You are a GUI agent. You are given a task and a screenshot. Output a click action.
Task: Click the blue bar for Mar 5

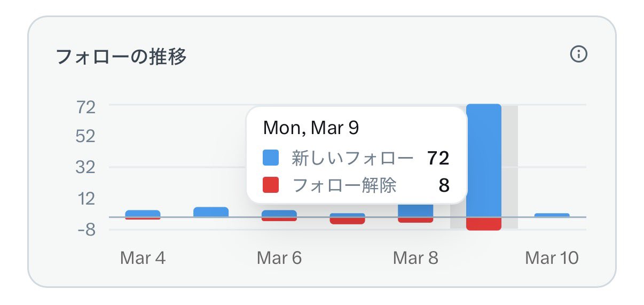pyautogui.click(x=211, y=212)
